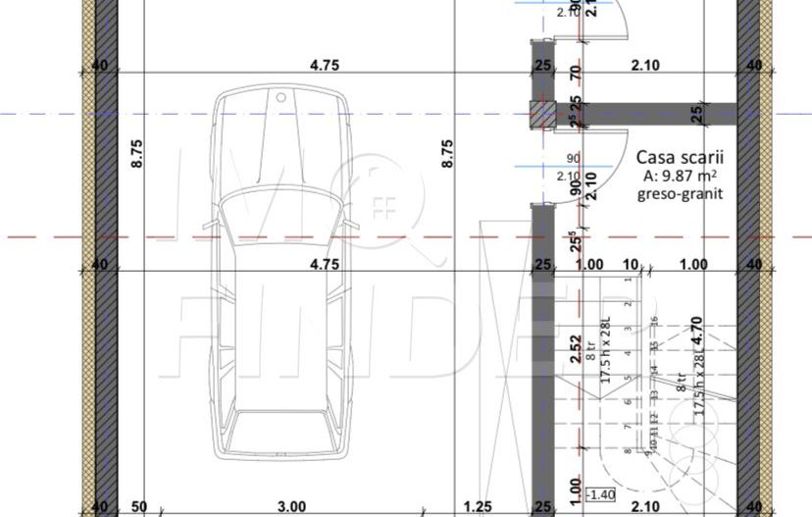Select the vertical 70 dimension near the column
The image size is (812, 517).
pos(576,72)
